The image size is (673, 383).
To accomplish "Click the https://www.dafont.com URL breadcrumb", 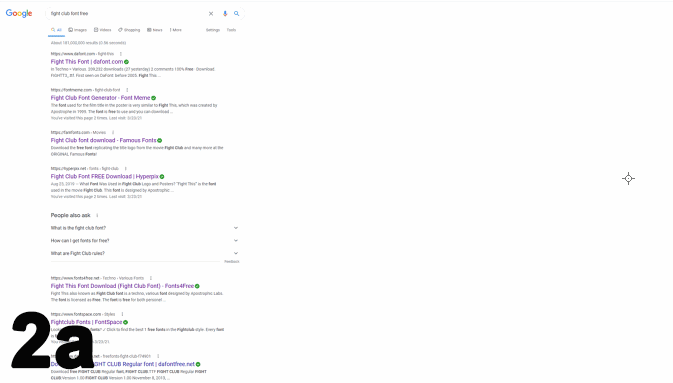I will point(82,54).
